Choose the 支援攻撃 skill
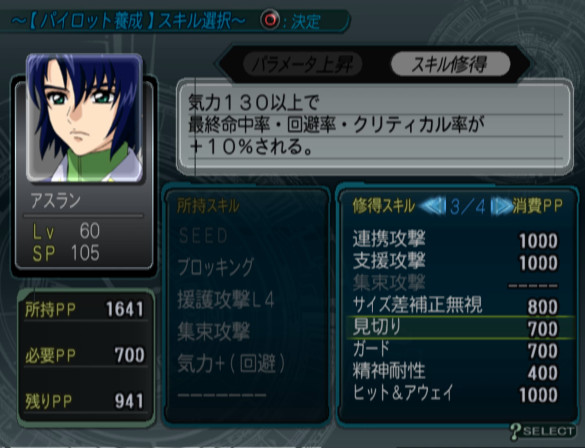 click(455, 261)
